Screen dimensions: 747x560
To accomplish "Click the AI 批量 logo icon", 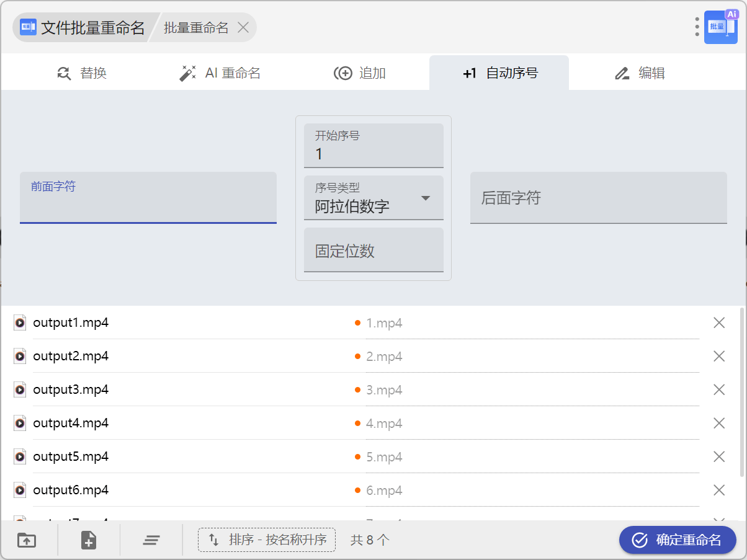I will click(x=721, y=27).
